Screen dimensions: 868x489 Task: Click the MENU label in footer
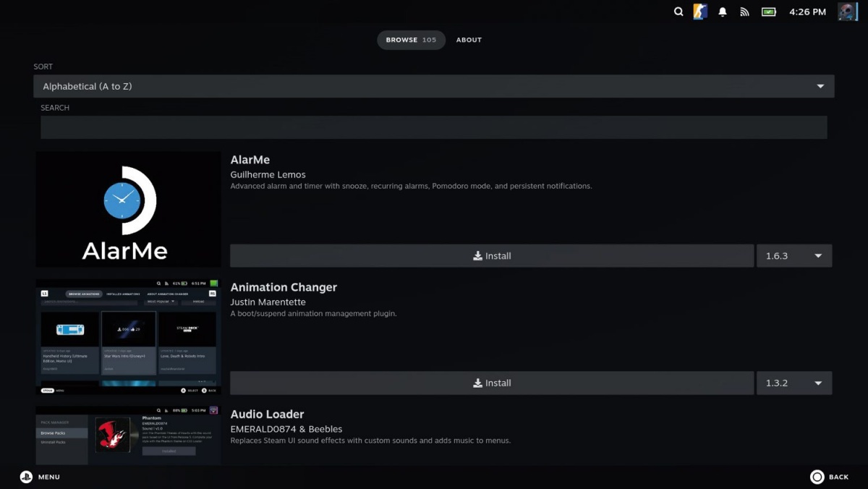(49, 477)
